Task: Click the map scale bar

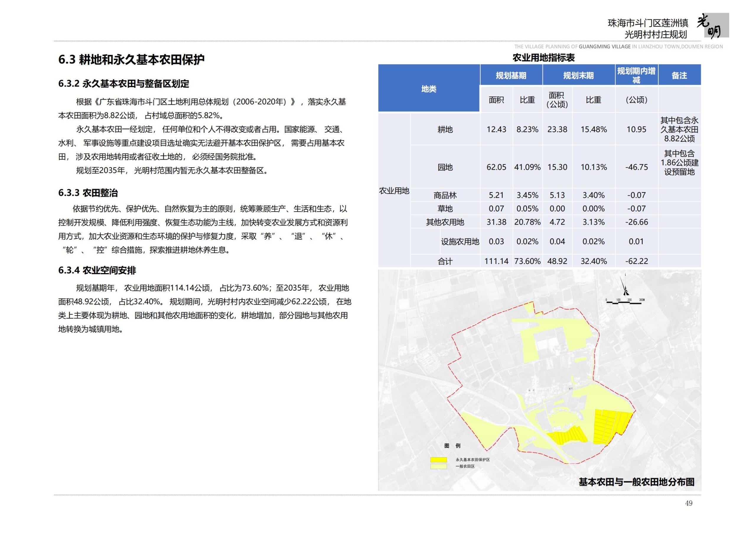Action: 625,301
